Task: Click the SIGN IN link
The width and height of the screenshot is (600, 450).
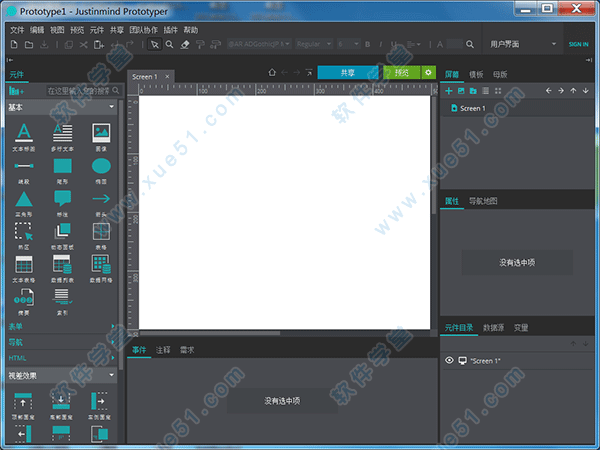Action: pos(578,44)
